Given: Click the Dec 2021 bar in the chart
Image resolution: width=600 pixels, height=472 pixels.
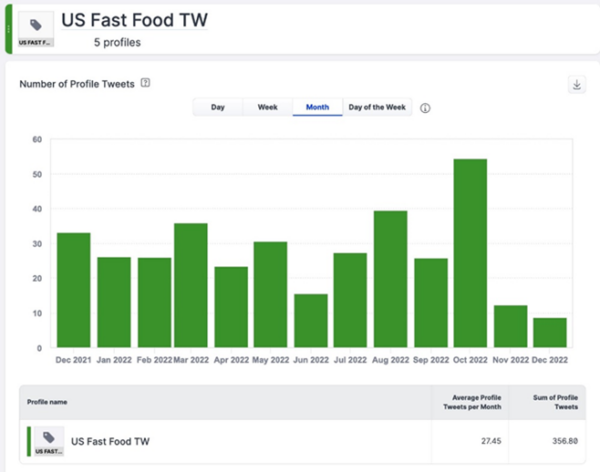Looking at the screenshot, I should pos(73,290).
